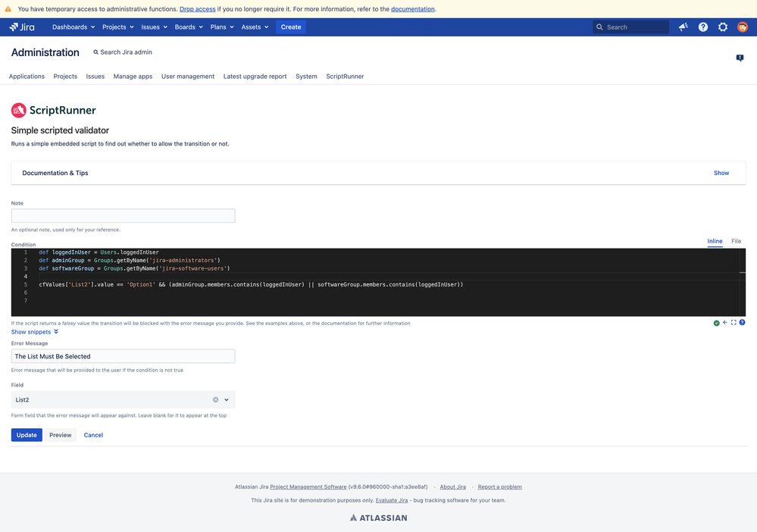Image resolution: width=757 pixels, height=532 pixels.
Task: Click the Update button
Action: pyautogui.click(x=26, y=434)
